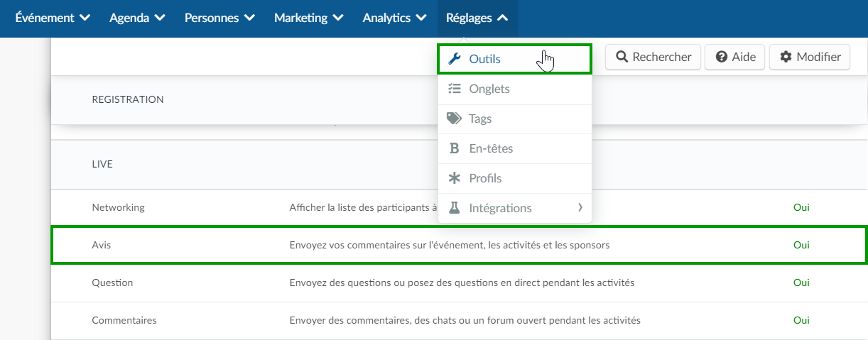Image resolution: width=868 pixels, height=340 pixels.
Task: Click Oui status in the Networking row
Action: pyautogui.click(x=801, y=207)
